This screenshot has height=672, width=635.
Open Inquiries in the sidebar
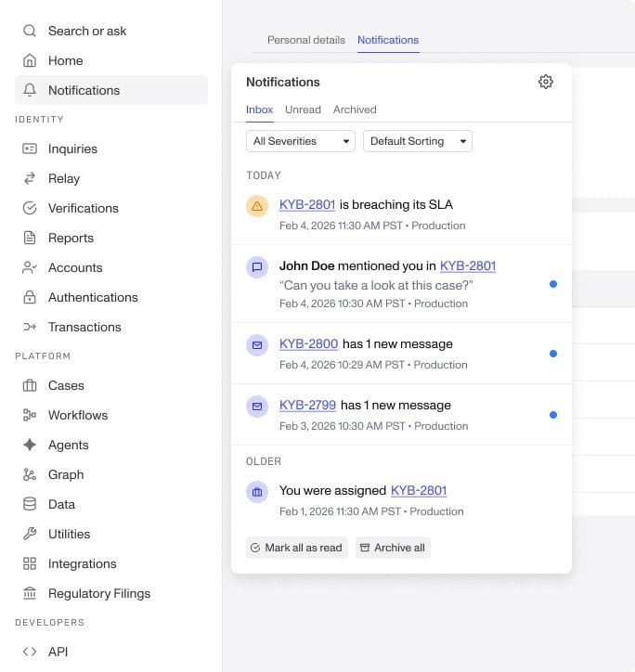coord(111,149)
